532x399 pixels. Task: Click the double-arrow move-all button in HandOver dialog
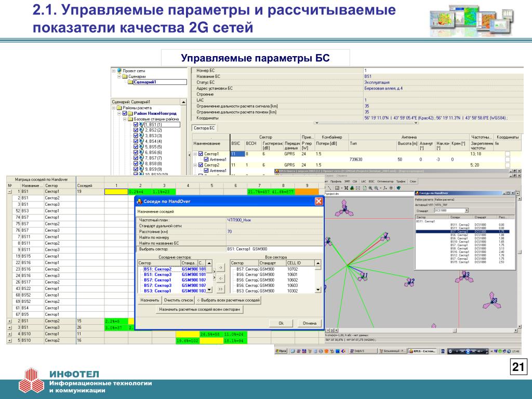[x=220, y=289]
